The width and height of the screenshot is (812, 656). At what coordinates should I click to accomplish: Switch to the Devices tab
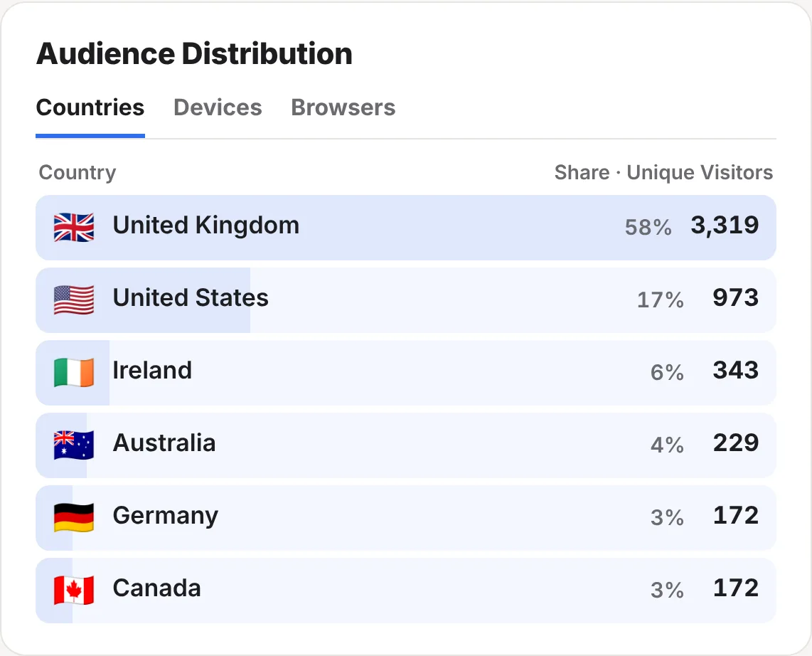(x=218, y=107)
